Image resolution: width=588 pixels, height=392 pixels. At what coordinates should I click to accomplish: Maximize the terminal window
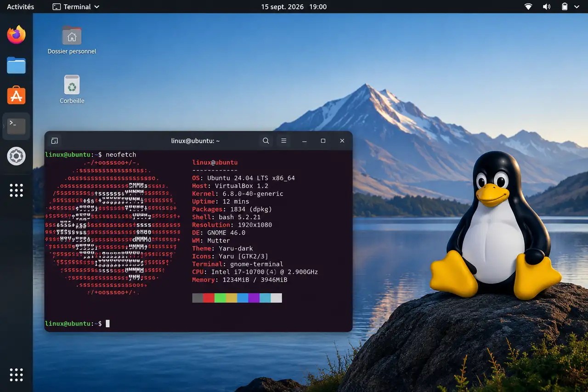[323, 141]
